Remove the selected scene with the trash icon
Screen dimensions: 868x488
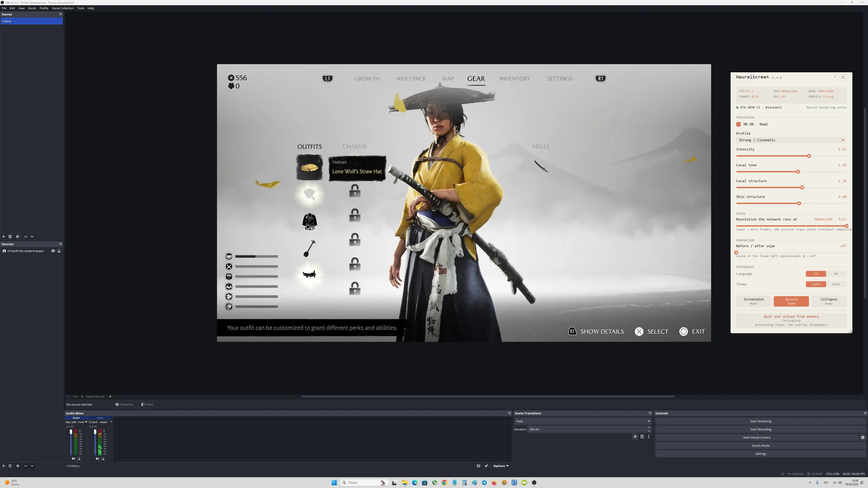[10, 236]
